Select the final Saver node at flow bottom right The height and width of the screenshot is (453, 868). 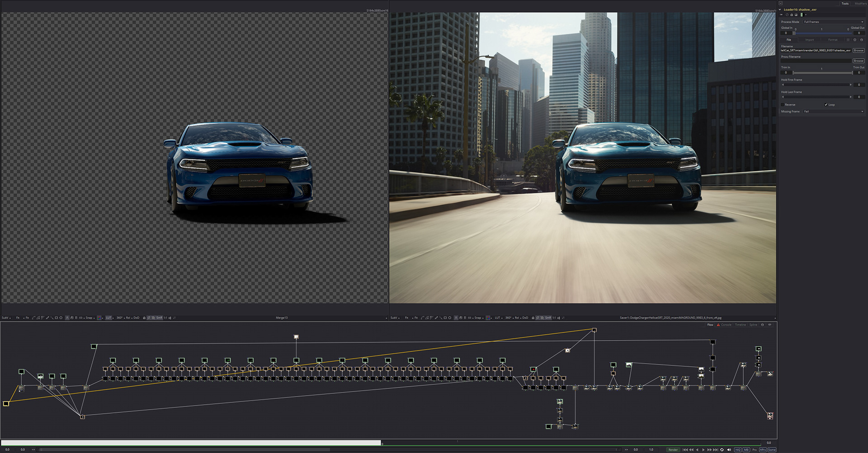[770, 416]
